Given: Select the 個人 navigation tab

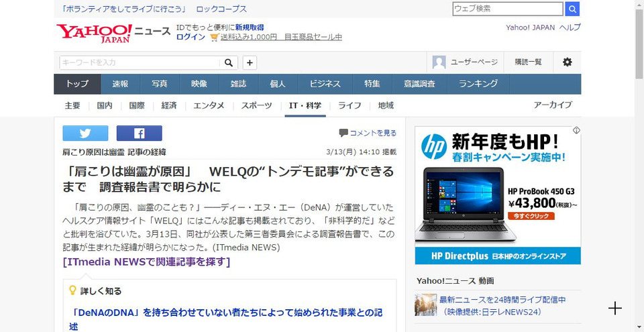Looking at the screenshot, I should pyautogui.click(x=278, y=84).
